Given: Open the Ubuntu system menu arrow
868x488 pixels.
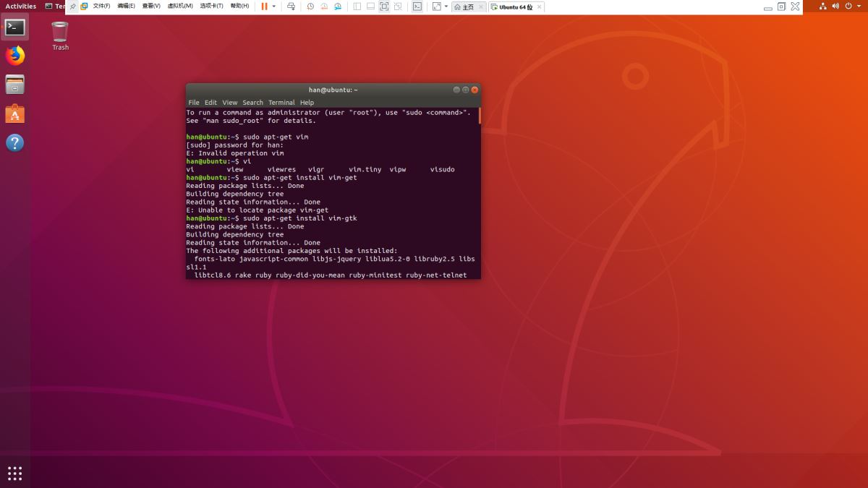Looking at the screenshot, I should (x=859, y=6).
